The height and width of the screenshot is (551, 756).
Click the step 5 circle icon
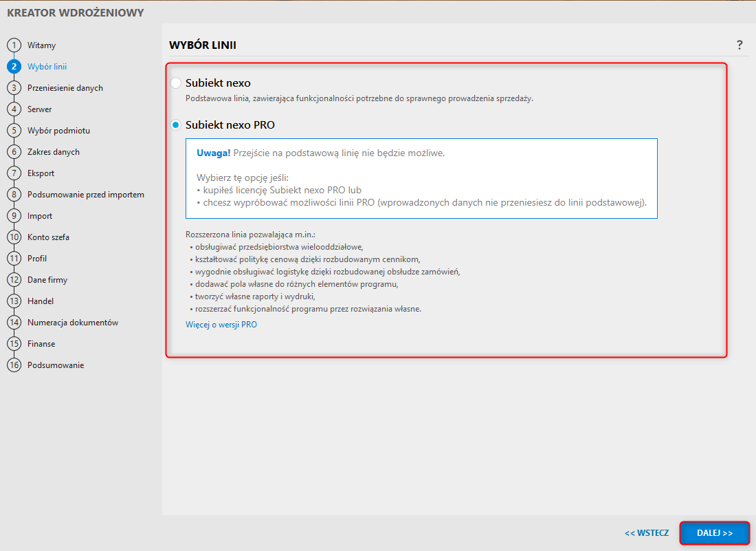(x=14, y=130)
